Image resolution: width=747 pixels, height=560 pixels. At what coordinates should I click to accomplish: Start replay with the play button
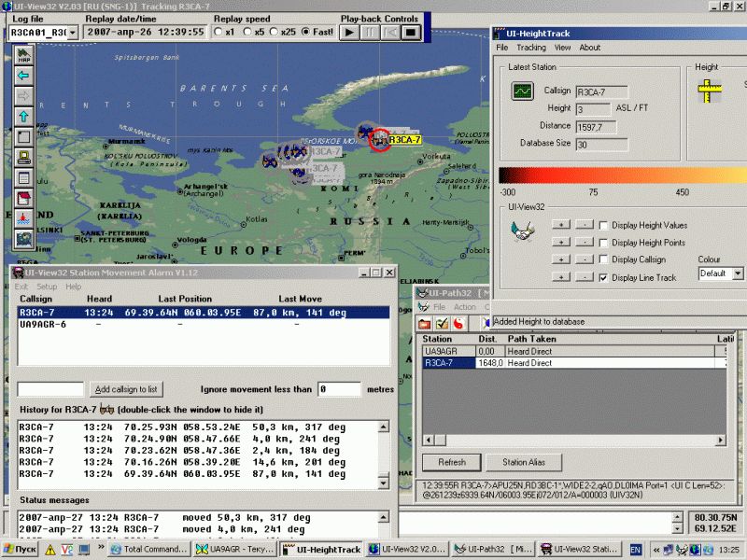[x=349, y=33]
